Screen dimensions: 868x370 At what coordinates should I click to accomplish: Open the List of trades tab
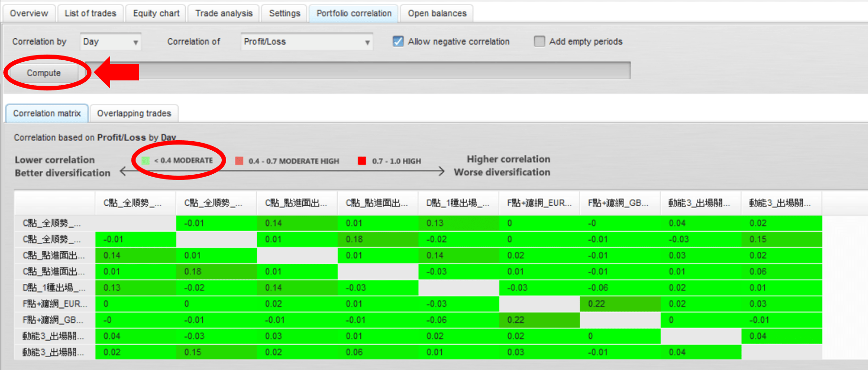pyautogui.click(x=90, y=13)
